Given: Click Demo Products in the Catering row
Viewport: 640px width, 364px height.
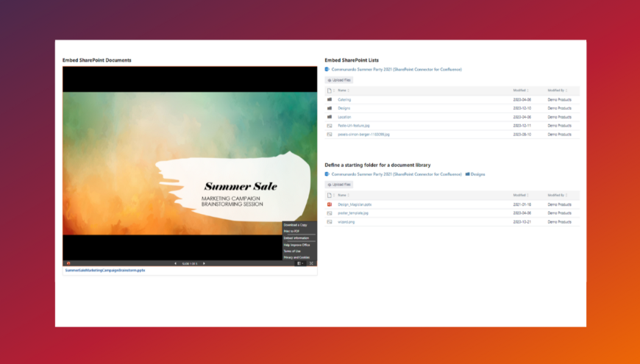Looking at the screenshot, I should [559, 99].
